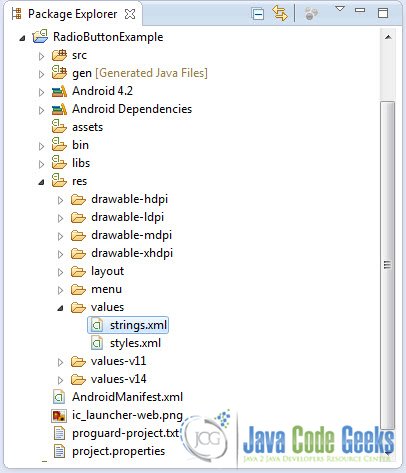Click the focus task icon in toolbar
406x473 pixels.
click(x=311, y=14)
